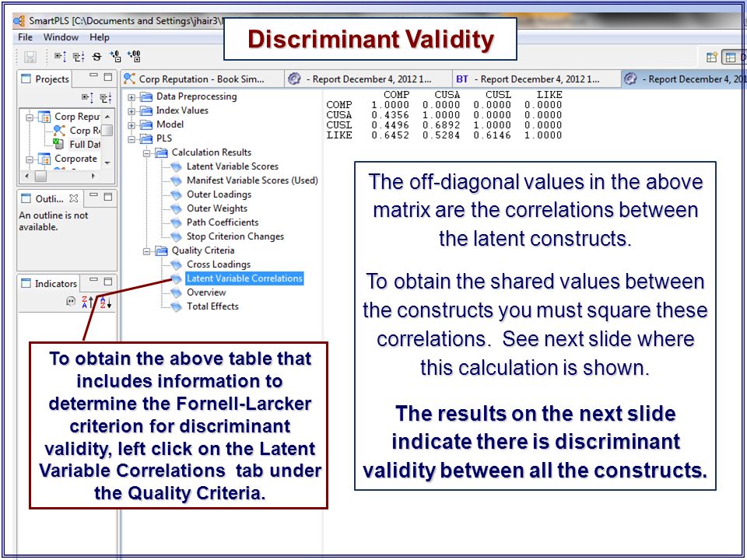Click the 0.6146 correlation value
The width and height of the screenshot is (747, 560).
[492, 135]
